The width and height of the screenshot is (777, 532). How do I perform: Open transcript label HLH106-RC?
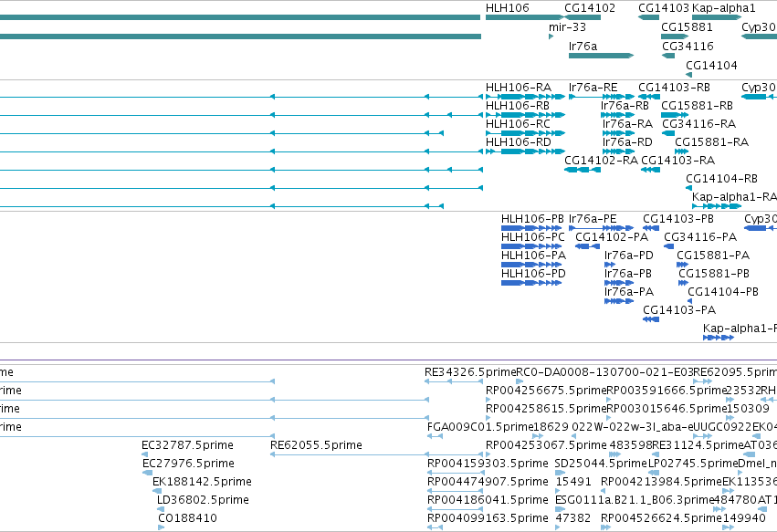(518, 124)
